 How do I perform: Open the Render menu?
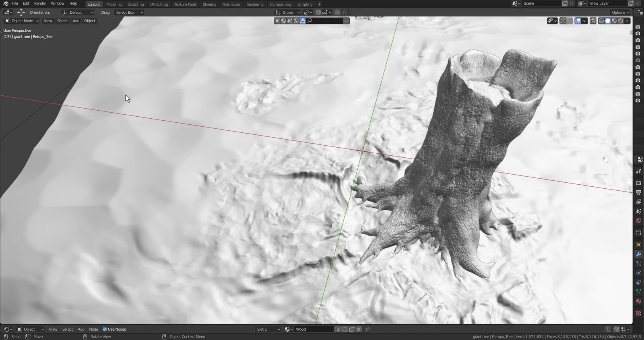tap(40, 4)
